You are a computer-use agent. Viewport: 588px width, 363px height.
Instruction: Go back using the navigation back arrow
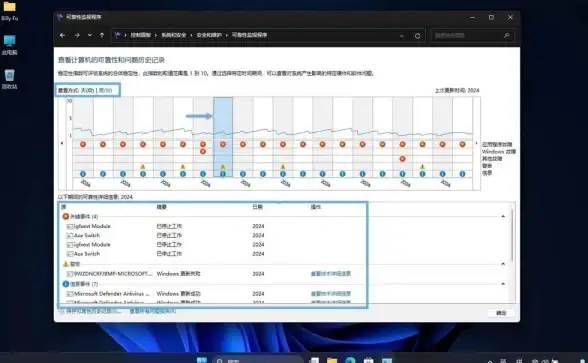click(x=62, y=35)
